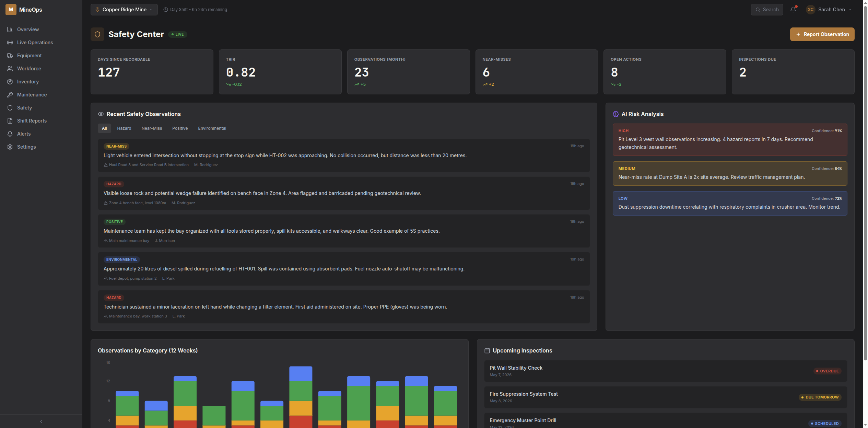Expand the Copper Ridge Mine dropdown
The height and width of the screenshot is (428, 868).
124,10
